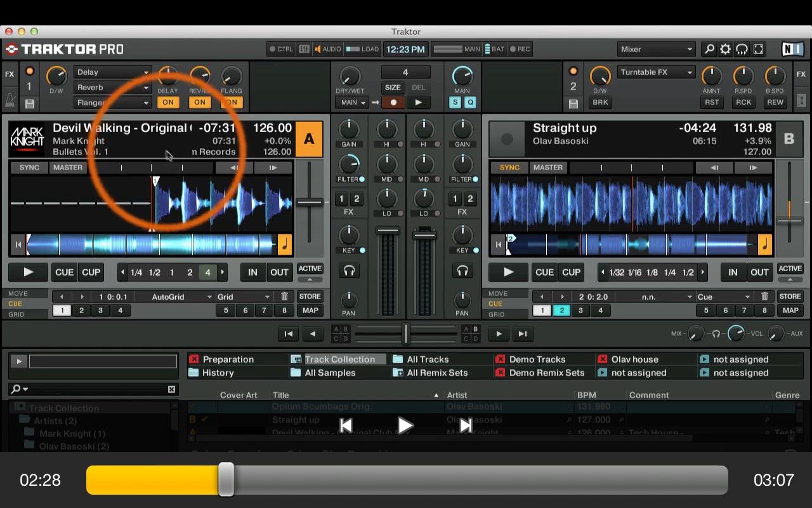Open the Grid type dropdown on Deck A
The width and height of the screenshot is (812, 508).
(x=244, y=297)
